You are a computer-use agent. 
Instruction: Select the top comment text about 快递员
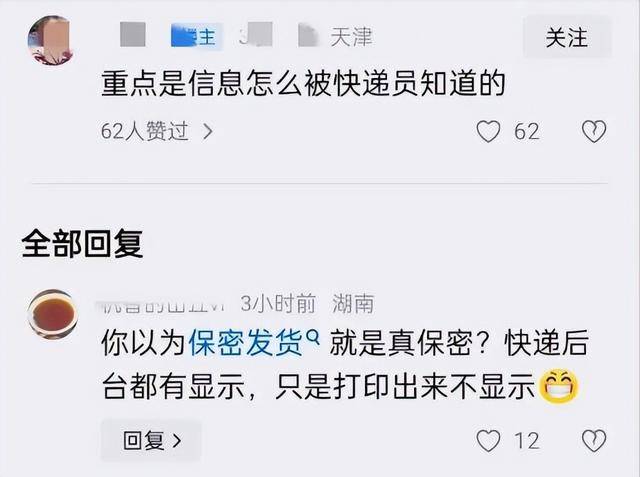[x=303, y=84]
